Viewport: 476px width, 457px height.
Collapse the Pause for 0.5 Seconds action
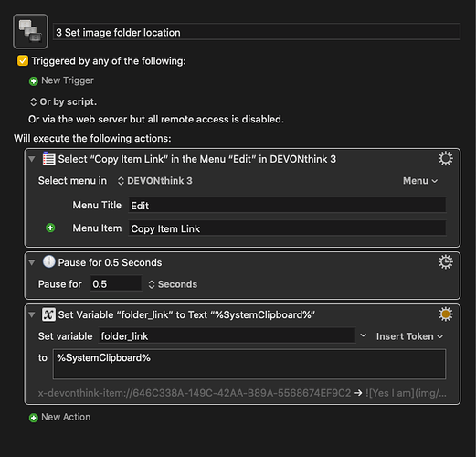(x=32, y=262)
